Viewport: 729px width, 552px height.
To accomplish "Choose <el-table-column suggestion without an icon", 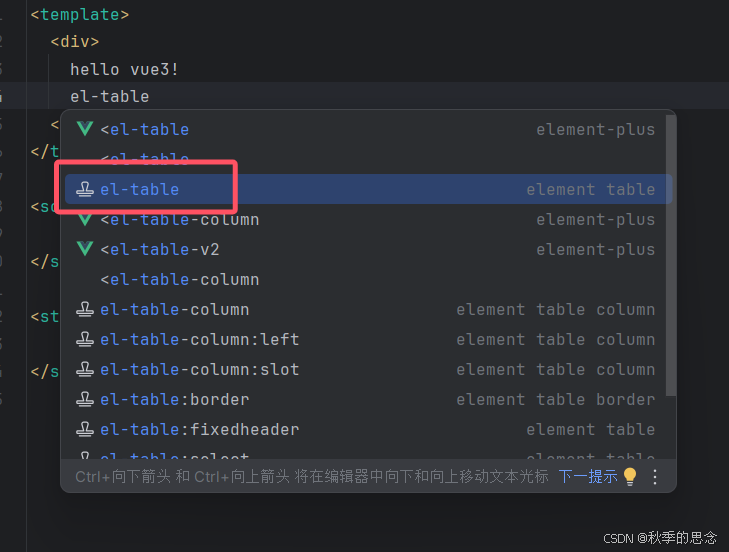I will 180,279.
